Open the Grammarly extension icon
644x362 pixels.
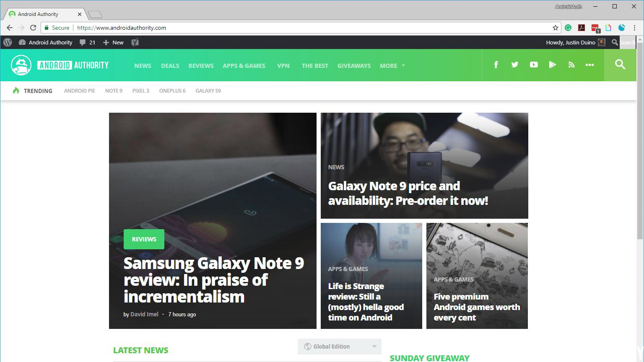[x=568, y=28]
